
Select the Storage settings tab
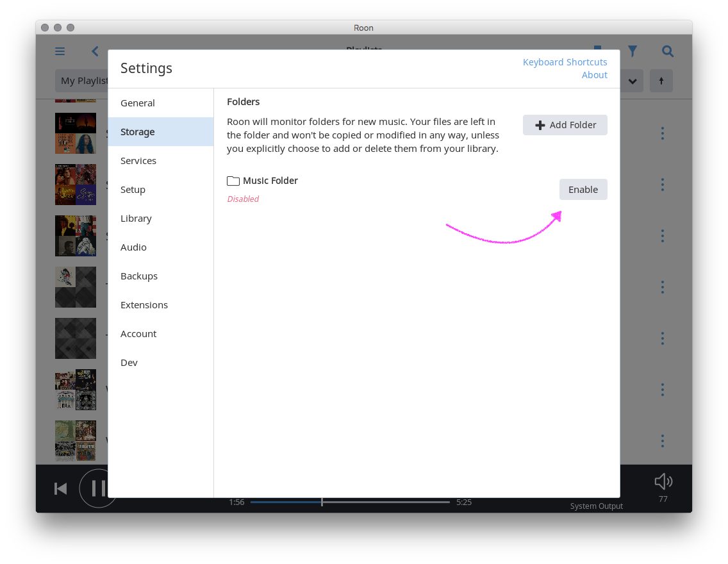click(x=161, y=132)
